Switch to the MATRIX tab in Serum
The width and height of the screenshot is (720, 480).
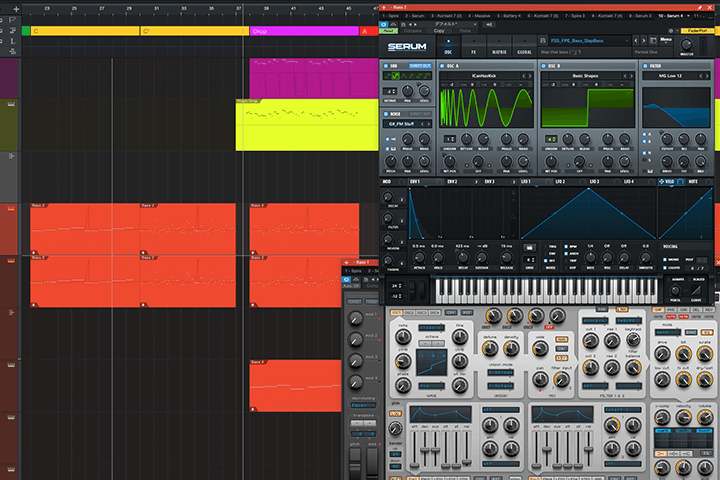[499, 47]
